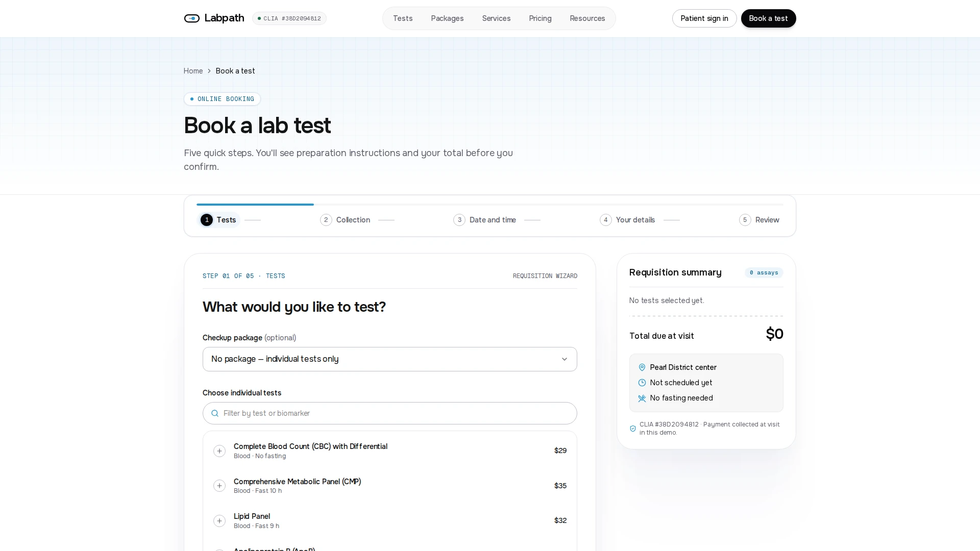The height and width of the screenshot is (551, 980).
Task: Open the Tests navigation menu
Action: [403, 18]
